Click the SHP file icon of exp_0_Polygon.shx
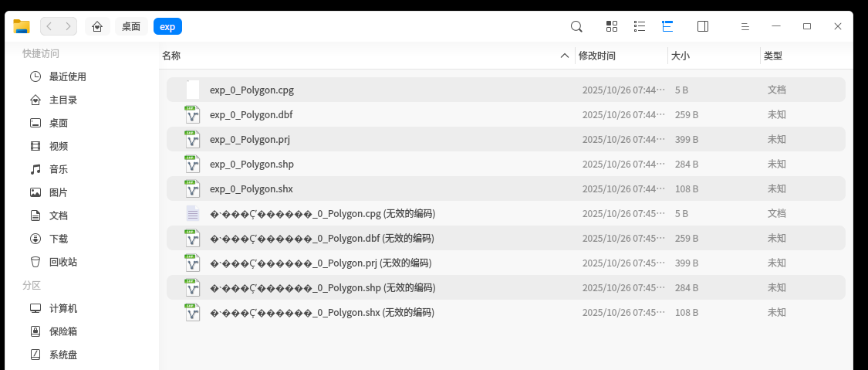The image size is (868, 370). point(192,189)
